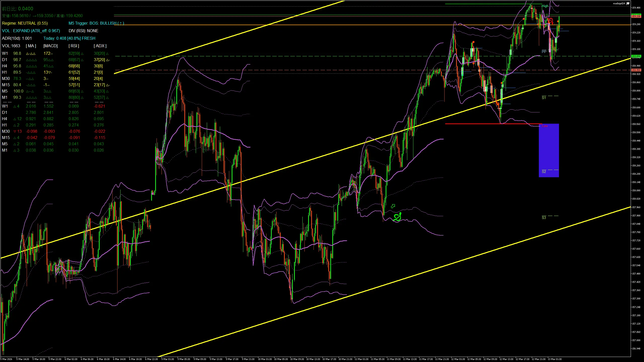Click the "Regime: NEUTRAL (0.55)" status text
The width and height of the screenshot is (644, 362).
click(x=25, y=23)
